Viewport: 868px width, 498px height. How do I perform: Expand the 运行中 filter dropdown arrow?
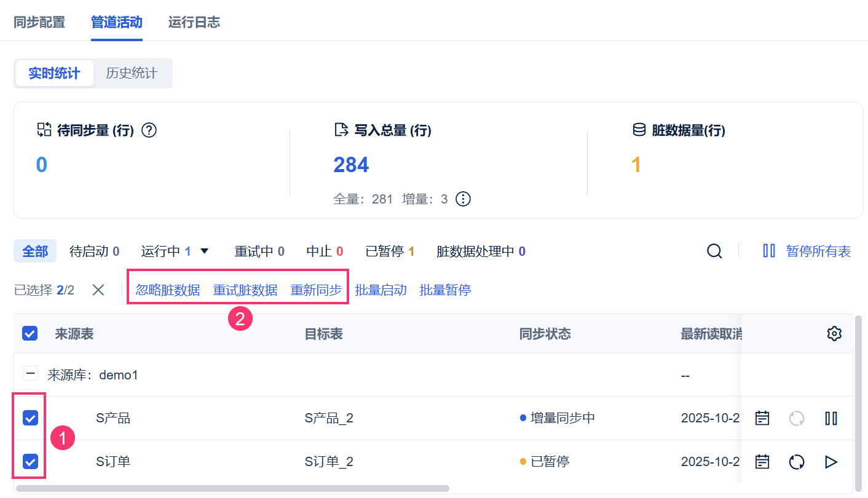click(205, 251)
